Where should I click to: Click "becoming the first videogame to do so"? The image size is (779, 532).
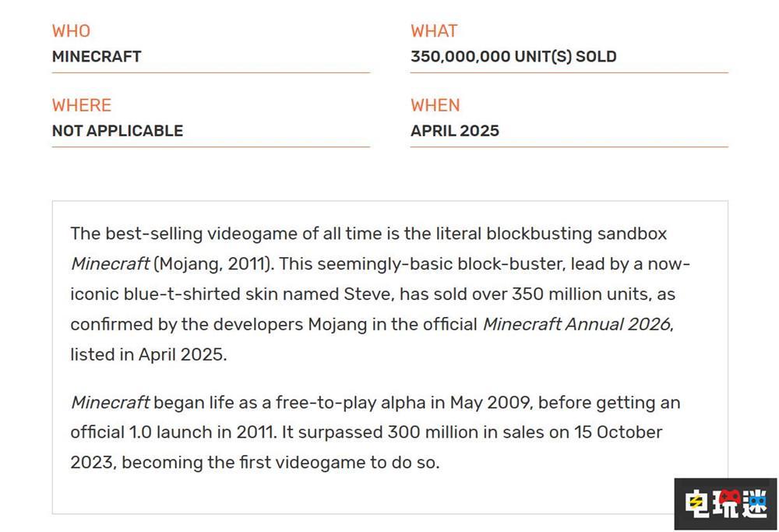tap(280, 462)
